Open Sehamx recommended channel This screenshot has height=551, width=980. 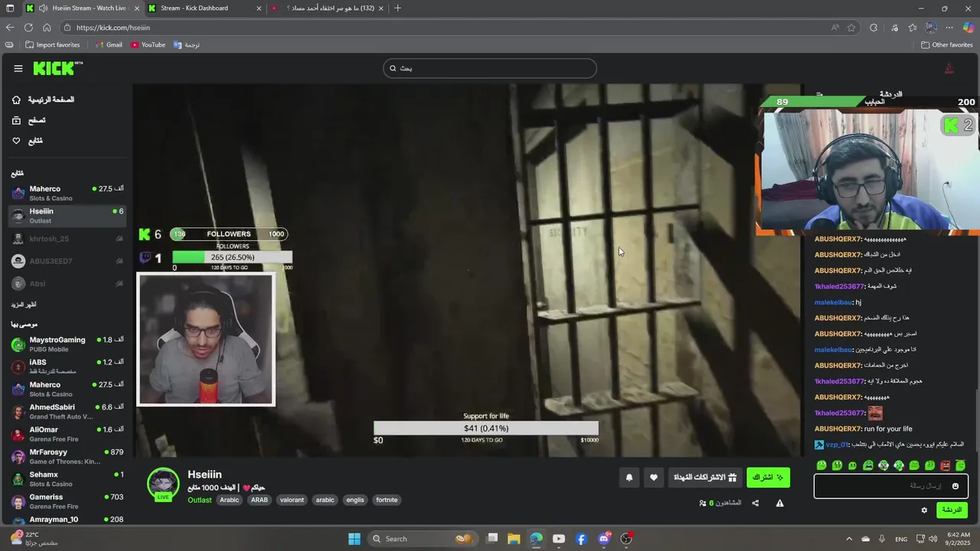point(67,479)
